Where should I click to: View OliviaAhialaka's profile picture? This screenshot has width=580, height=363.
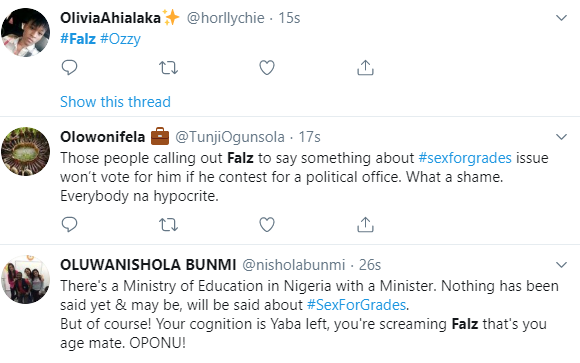26,33
